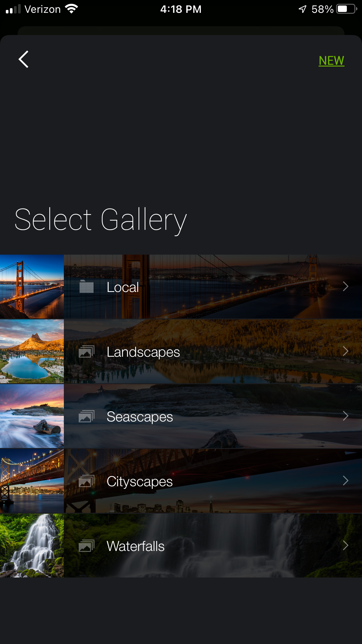Tap the back arrow icon
This screenshot has width=362, height=644.
pyautogui.click(x=24, y=59)
